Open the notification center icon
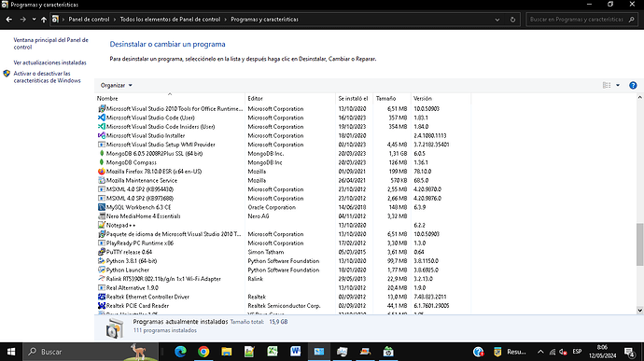 629,352
